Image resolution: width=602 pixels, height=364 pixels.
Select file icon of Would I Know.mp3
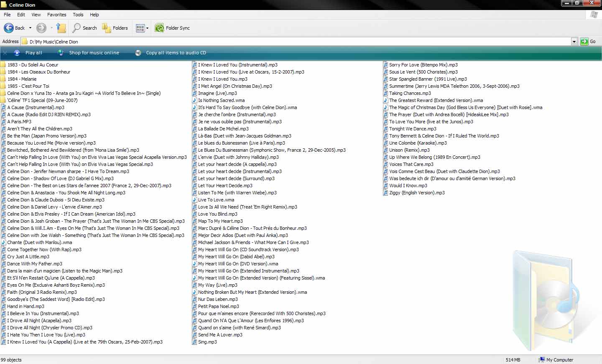tap(385, 186)
